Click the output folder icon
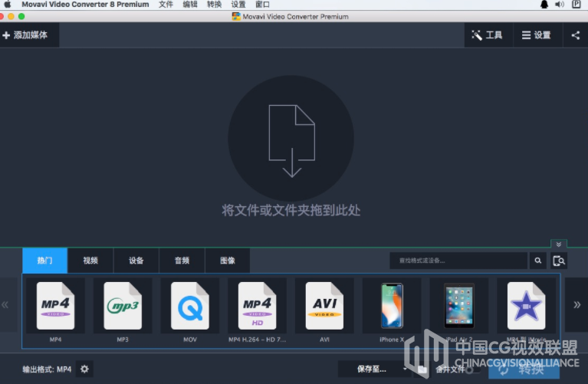The image size is (588, 384). pyautogui.click(x=422, y=369)
